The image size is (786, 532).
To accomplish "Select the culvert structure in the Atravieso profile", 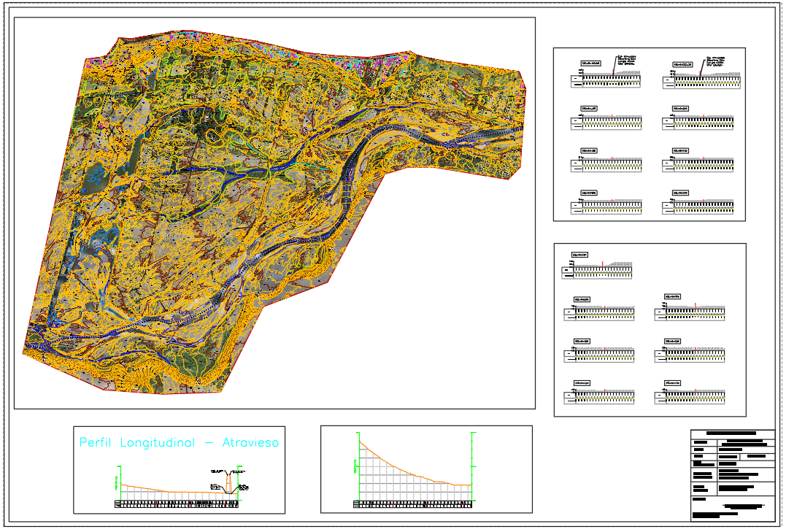I will coord(229,483).
